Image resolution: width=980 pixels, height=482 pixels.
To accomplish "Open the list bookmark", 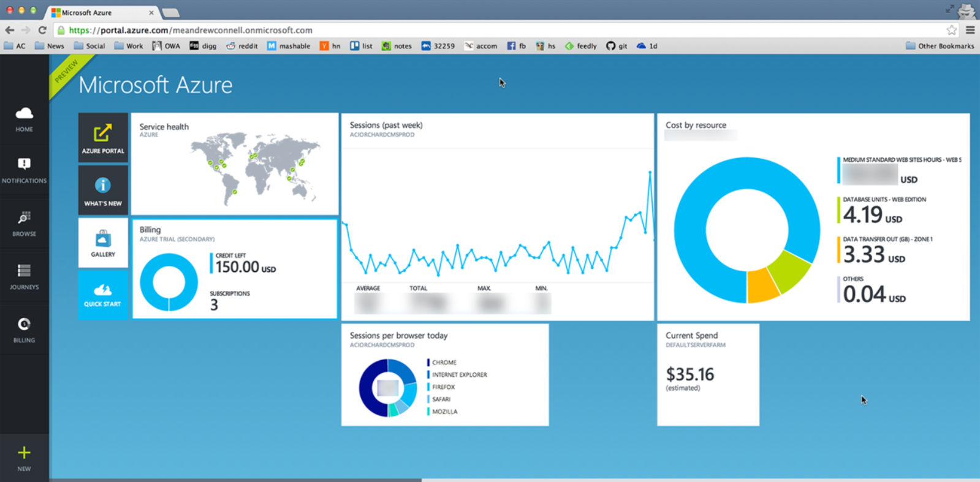I will pyautogui.click(x=361, y=46).
